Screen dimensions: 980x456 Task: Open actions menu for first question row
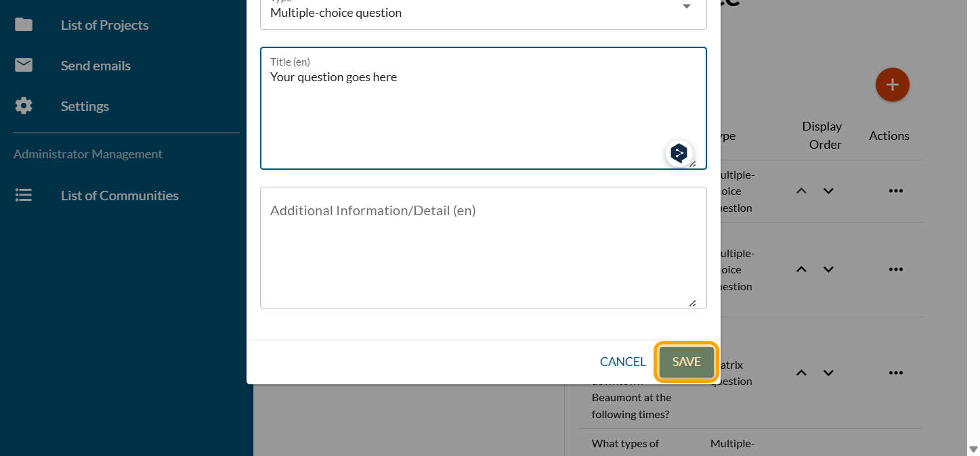point(895,191)
